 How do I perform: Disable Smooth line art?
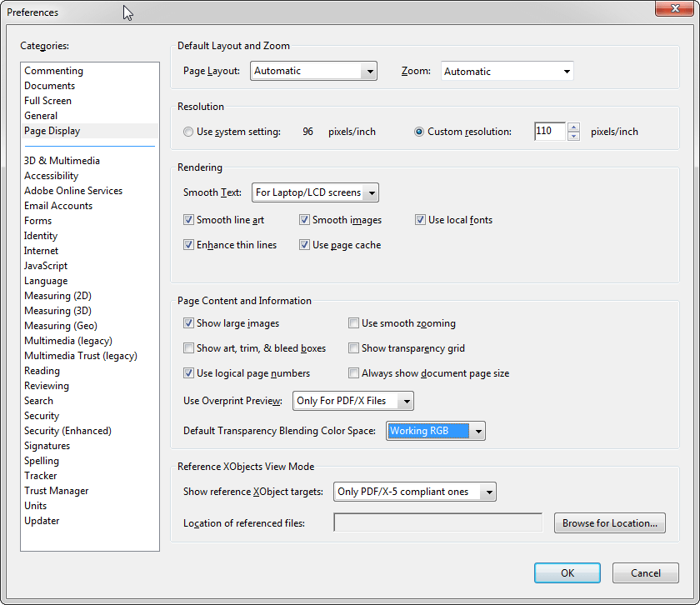(x=188, y=220)
